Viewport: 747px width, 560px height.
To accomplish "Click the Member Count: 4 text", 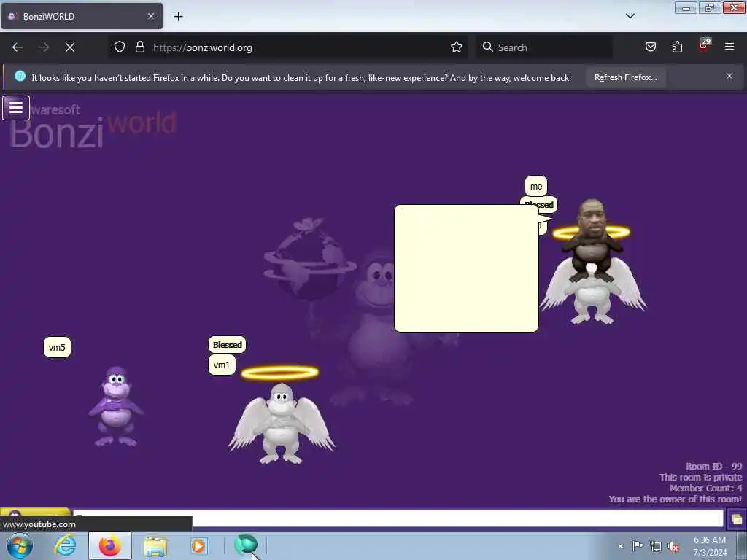I will click(x=705, y=488).
